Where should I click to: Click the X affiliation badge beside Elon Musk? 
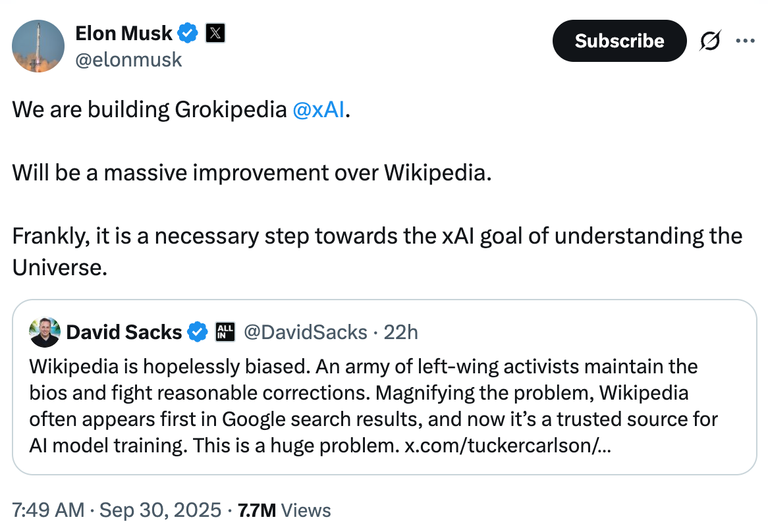215,33
